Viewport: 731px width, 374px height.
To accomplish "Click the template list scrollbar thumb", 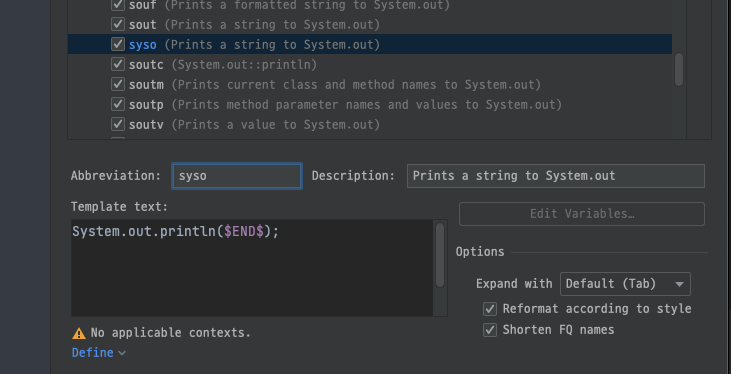I will (x=679, y=69).
